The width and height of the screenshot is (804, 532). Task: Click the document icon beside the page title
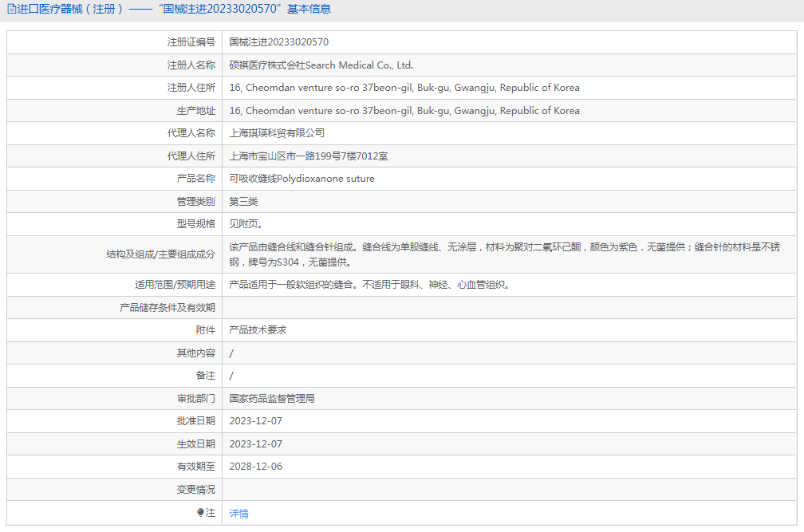pyautogui.click(x=11, y=9)
